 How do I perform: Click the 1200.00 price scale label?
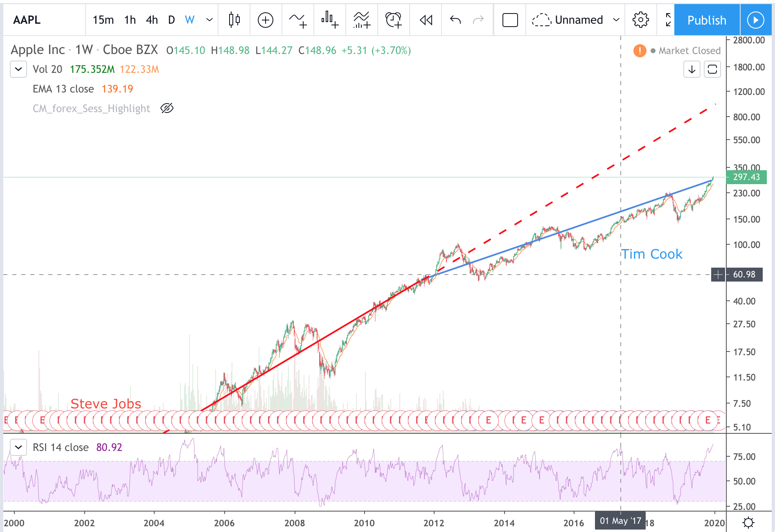tap(749, 92)
